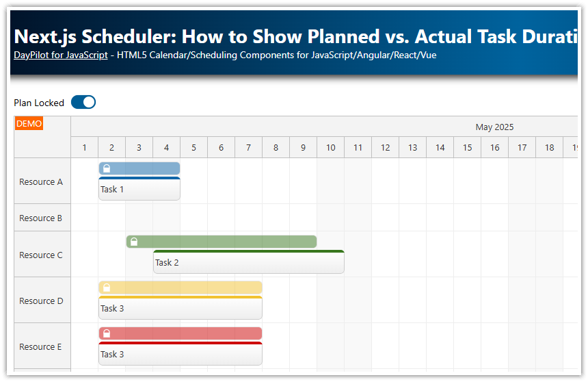This screenshot has height=382, width=588.
Task: Select Task 3 event in Resource D
Action: [x=181, y=309]
